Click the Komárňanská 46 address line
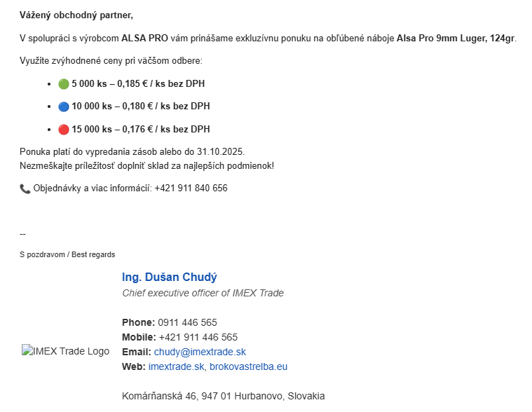The width and height of the screenshot is (532, 412). (223, 396)
